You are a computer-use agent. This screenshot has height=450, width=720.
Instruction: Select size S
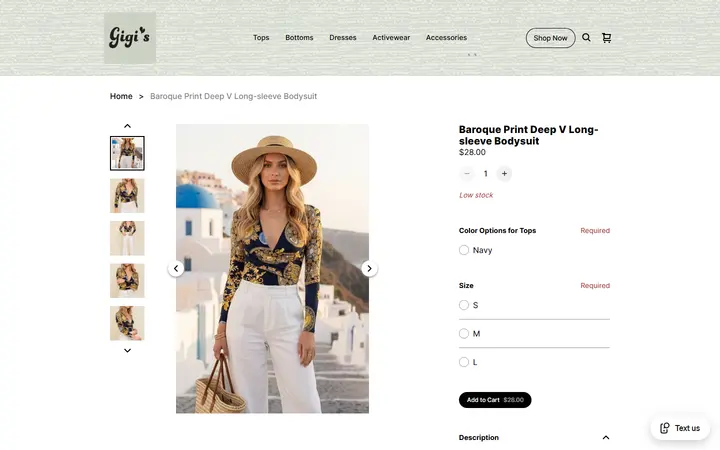pyautogui.click(x=464, y=305)
